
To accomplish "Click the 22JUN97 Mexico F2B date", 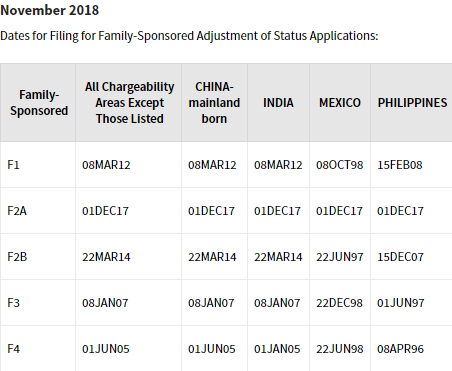I will [339, 257].
